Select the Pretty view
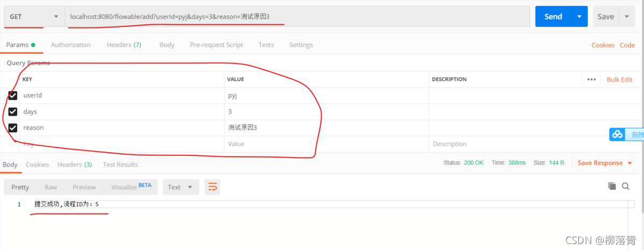Viewport: 644px width, 250px height. tap(20, 187)
